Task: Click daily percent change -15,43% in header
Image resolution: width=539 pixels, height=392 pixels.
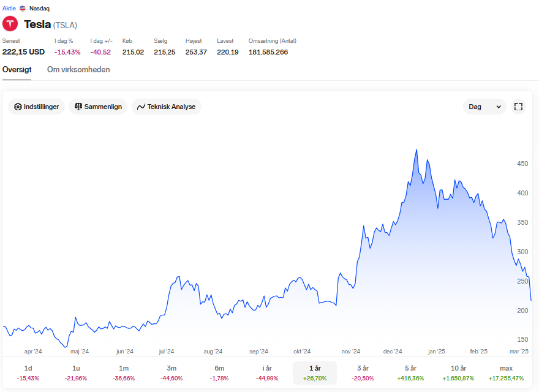Action: 67,52
